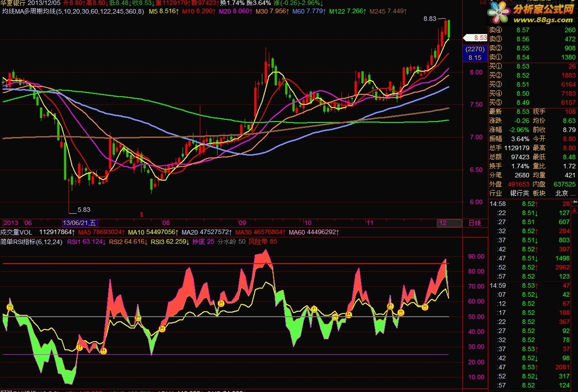Click the M245 7.449 moving average label
This screenshot has width=578, height=392.
tap(388, 10)
